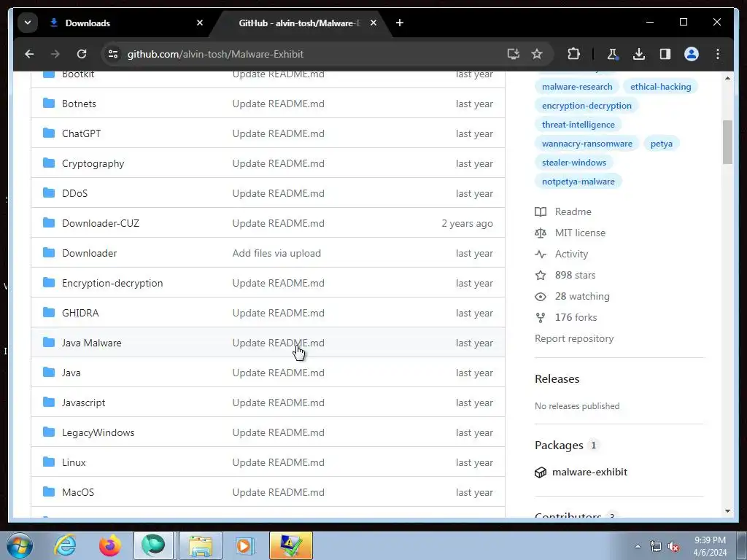747x560 pixels.
Task: Select the wannacry-ransomware topic tag
Action: pos(587,144)
